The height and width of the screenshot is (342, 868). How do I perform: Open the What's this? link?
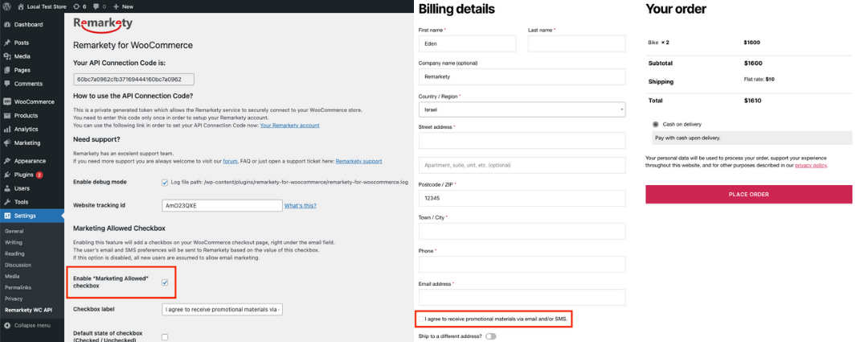301,205
